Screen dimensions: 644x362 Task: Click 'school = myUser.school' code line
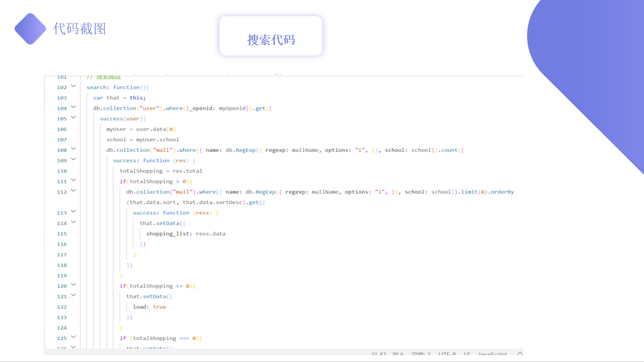point(143,140)
